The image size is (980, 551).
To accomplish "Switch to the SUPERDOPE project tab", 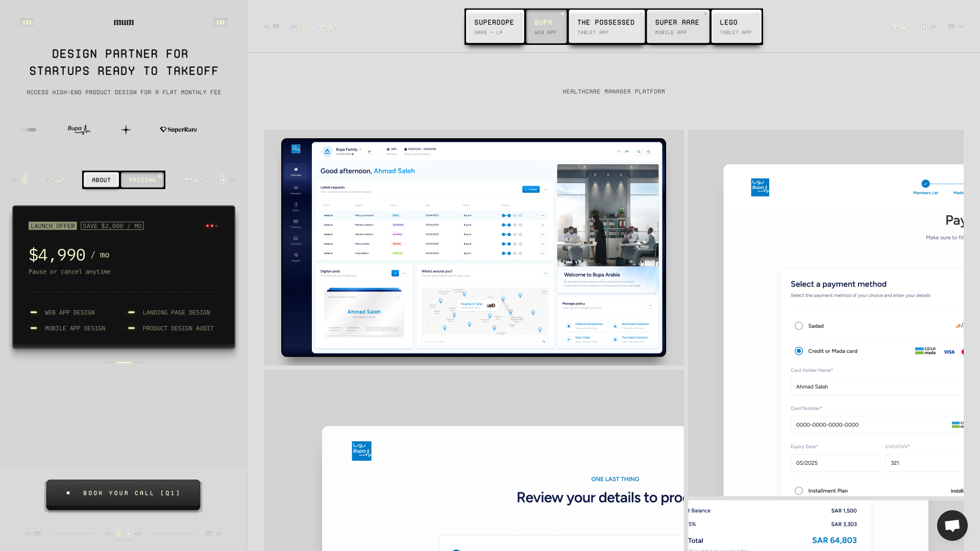I will [x=494, y=27].
